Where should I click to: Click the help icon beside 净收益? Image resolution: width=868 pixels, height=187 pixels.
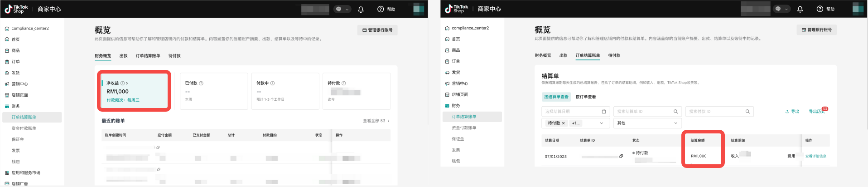(x=122, y=83)
